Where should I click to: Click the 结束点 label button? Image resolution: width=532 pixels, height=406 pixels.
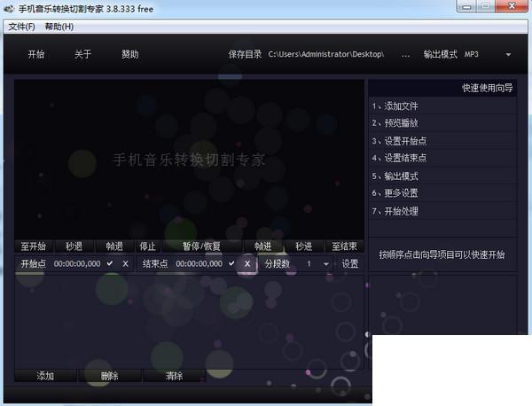(155, 263)
